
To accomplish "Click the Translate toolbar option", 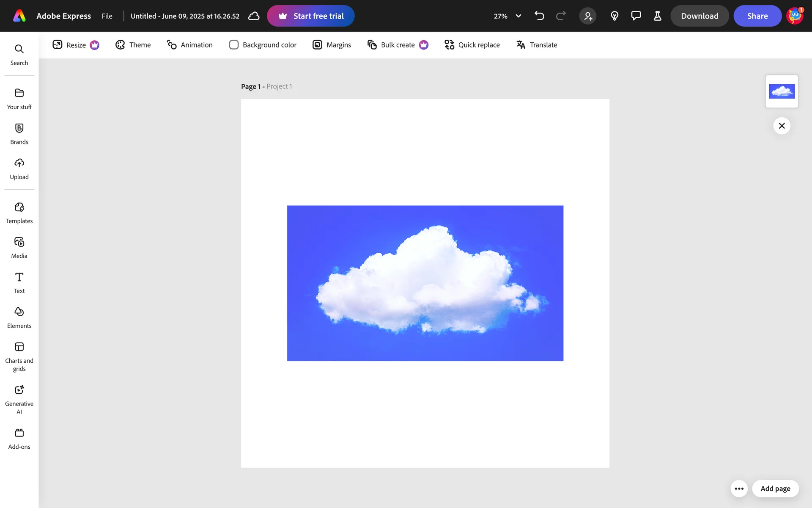I will 537,45.
